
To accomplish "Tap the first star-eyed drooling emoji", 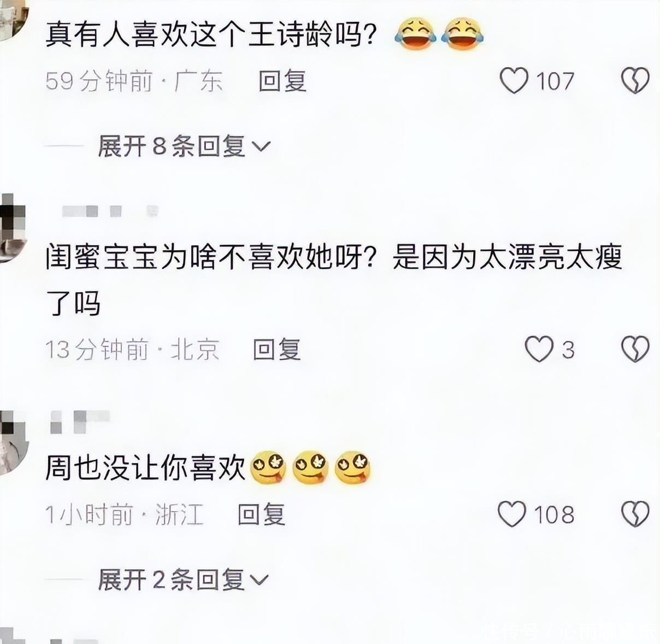I will pyautogui.click(x=268, y=468).
